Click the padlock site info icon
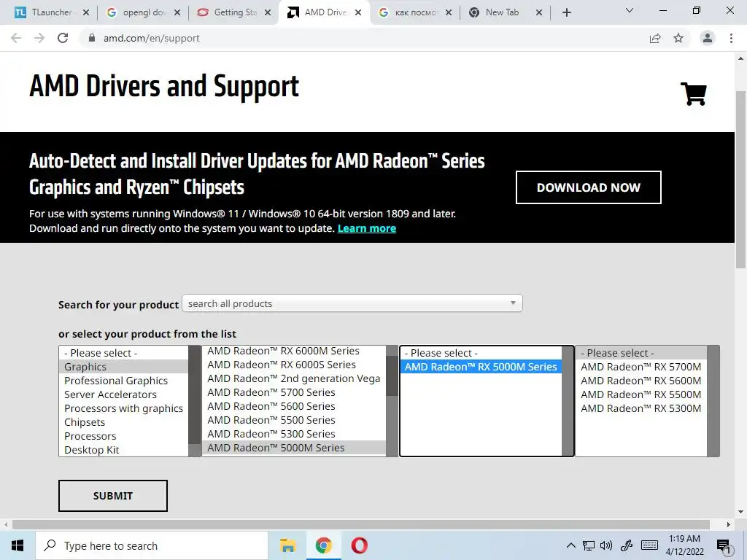 92,38
